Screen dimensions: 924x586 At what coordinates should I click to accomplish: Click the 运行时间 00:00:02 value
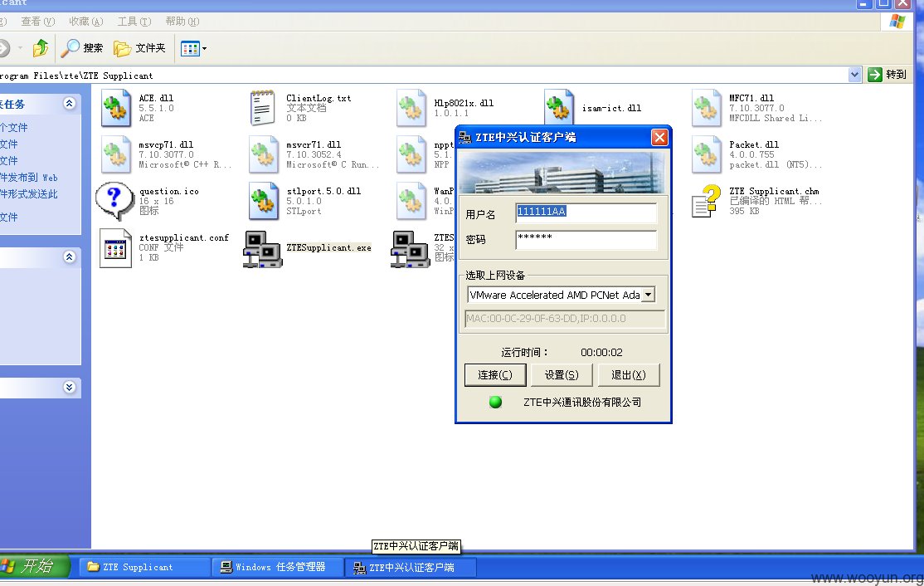point(601,353)
